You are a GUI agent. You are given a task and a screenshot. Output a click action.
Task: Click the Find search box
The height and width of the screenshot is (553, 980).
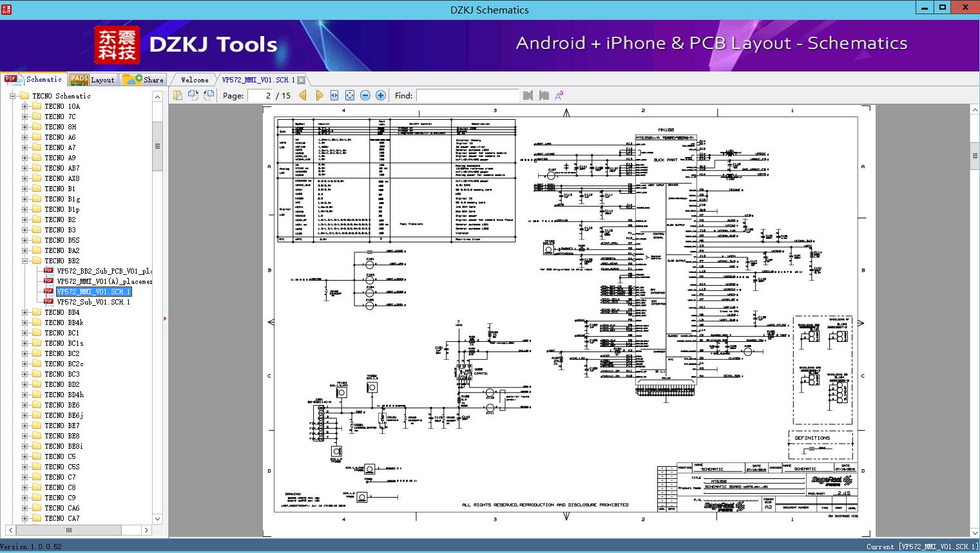point(467,95)
